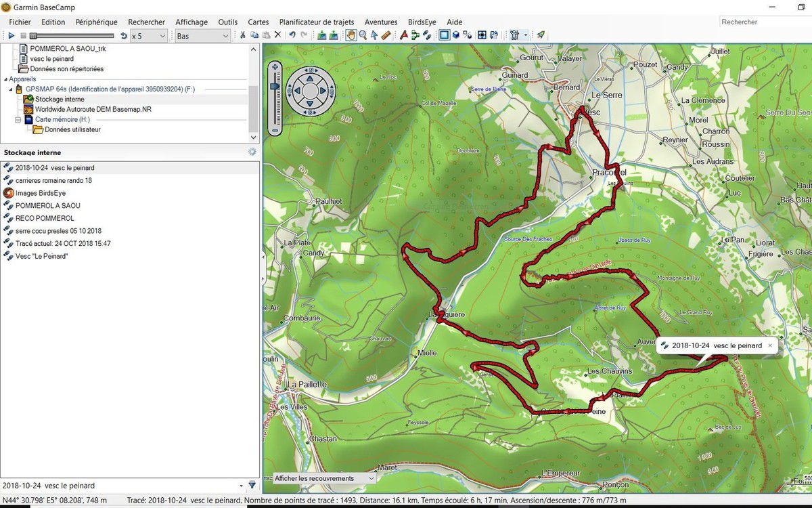Open the Périphérique menu
Screen dimensions: 812x508
96,22
